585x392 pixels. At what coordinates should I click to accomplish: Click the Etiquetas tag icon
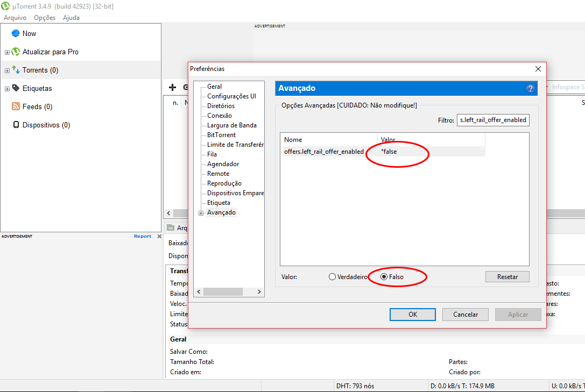[x=16, y=88]
